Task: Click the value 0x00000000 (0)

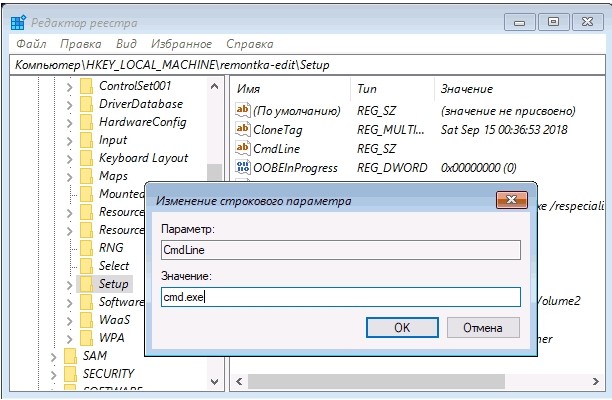Action: point(479,168)
